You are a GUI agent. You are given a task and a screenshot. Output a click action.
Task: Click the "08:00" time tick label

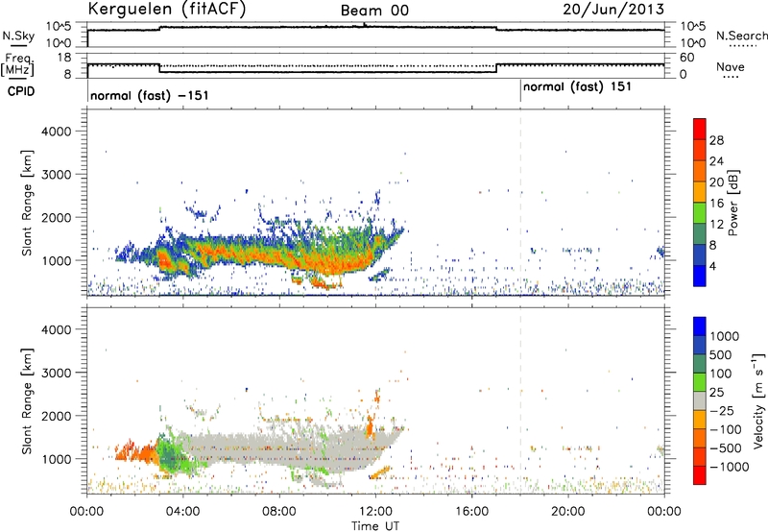[x=279, y=512]
